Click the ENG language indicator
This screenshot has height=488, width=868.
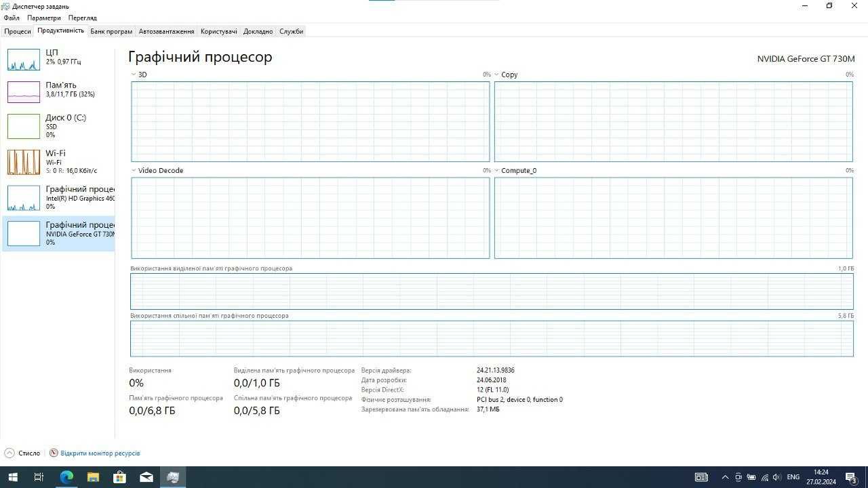(x=793, y=477)
